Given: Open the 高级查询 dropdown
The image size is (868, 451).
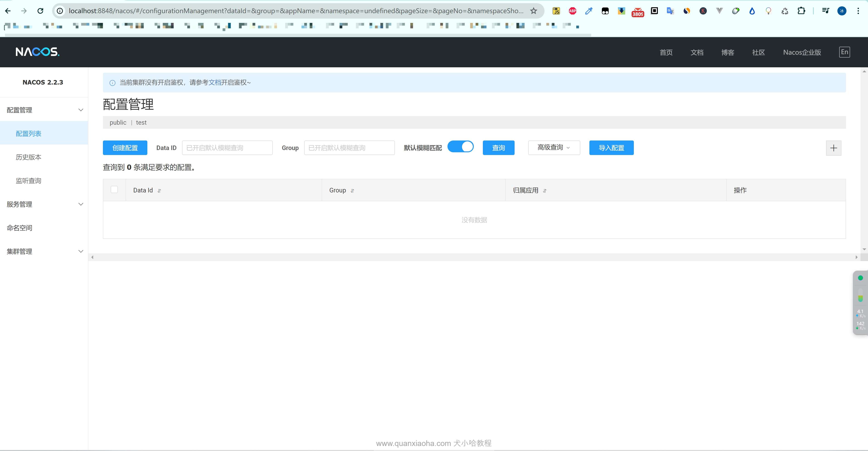Looking at the screenshot, I should click(x=554, y=148).
